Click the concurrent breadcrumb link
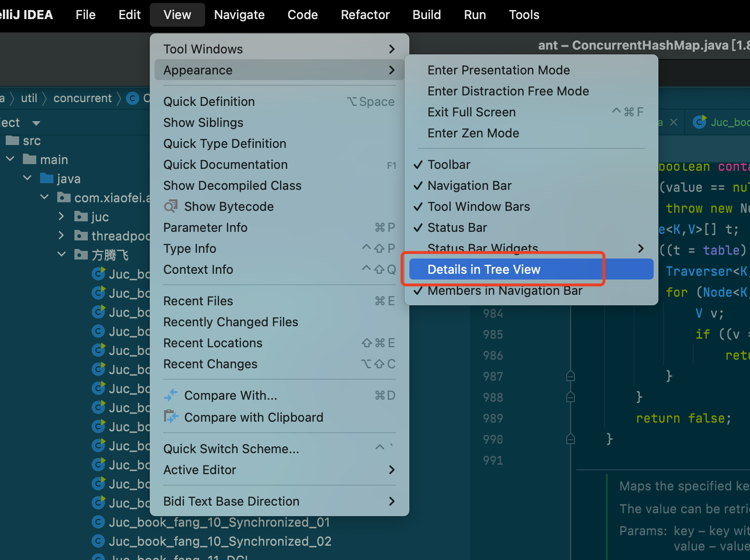This screenshot has height=560, width=750. [x=82, y=98]
